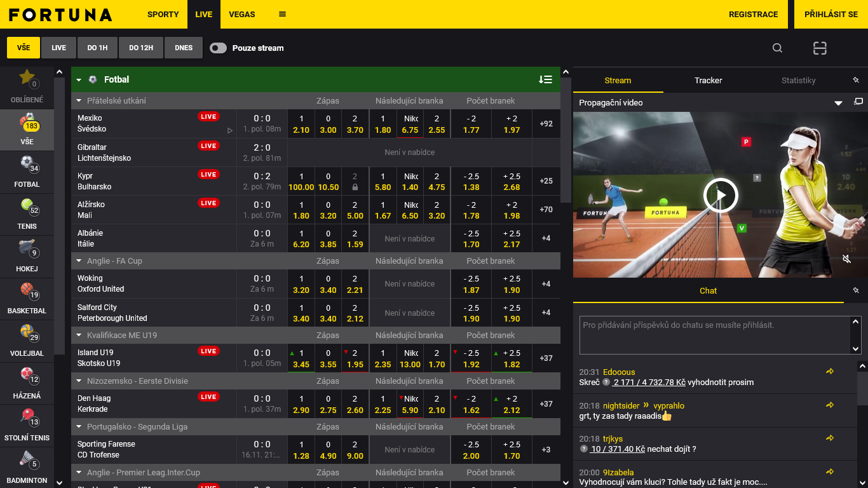Screen dimensions: 868x488
Task: Pin the Stream panel with pin icon
Action: coord(856,80)
